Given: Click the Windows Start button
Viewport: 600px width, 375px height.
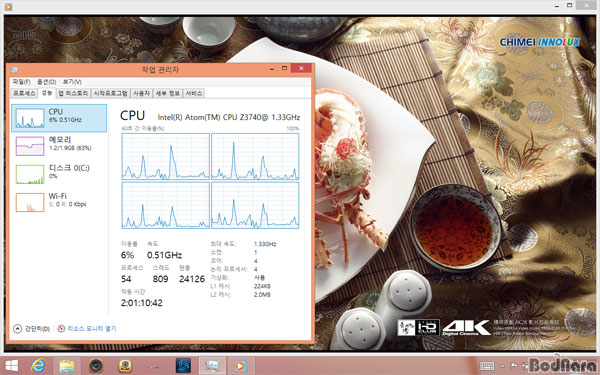Looking at the screenshot, I should click(x=11, y=365).
